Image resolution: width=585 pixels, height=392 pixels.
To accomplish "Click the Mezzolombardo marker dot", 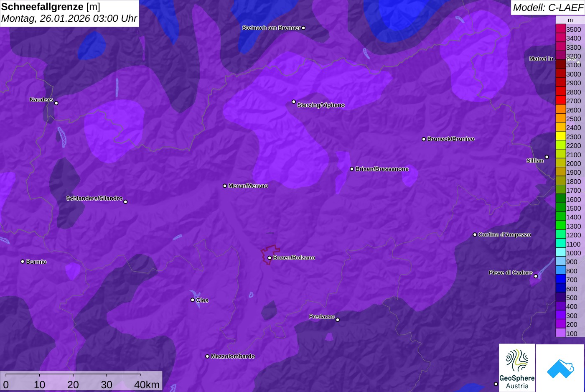I will point(207,356).
